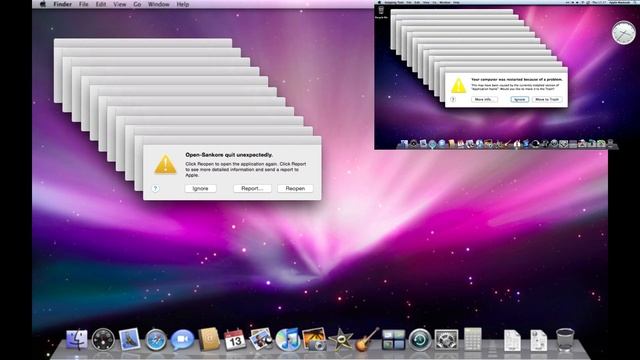The width and height of the screenshot is (640, 360).
Task: Open the Go menu
Action: click(137, 4)
